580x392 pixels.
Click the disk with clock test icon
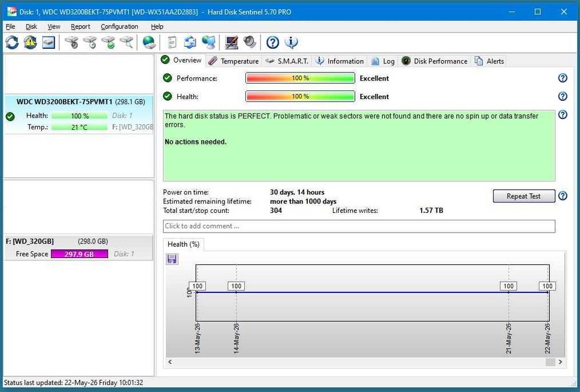pos(90,42)
